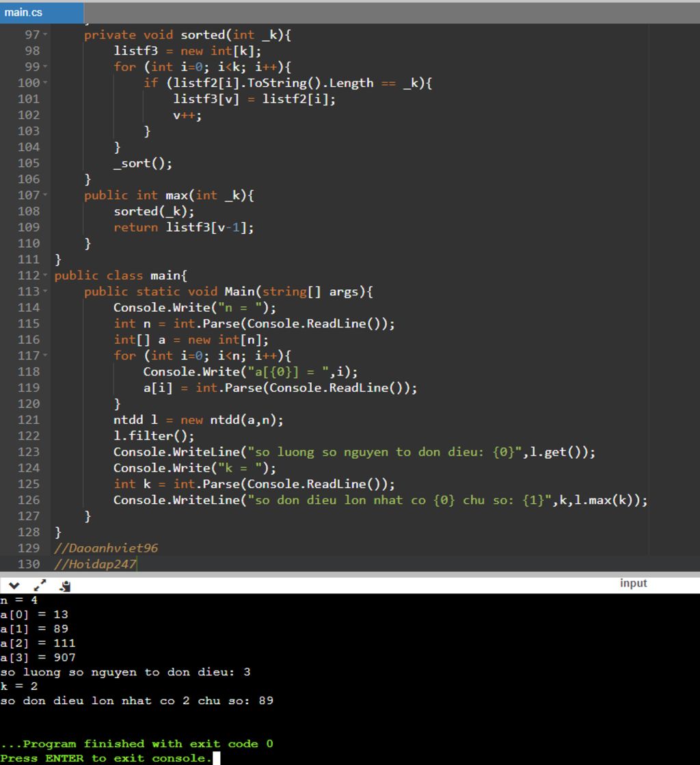Click 'Press ENTER to exit console.' prompt

click(x=106, y=758)
